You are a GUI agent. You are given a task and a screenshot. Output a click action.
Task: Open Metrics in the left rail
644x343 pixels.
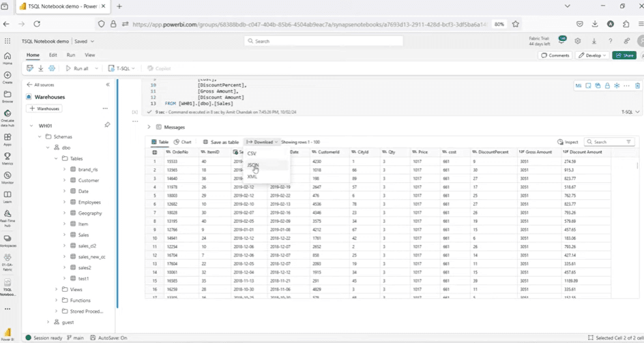point(8,159)
